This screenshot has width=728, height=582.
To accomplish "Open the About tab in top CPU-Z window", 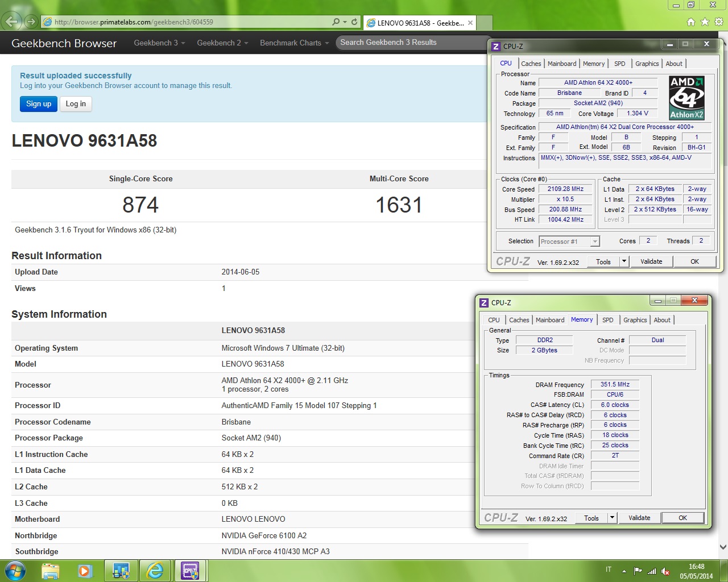I will (674, 64).
